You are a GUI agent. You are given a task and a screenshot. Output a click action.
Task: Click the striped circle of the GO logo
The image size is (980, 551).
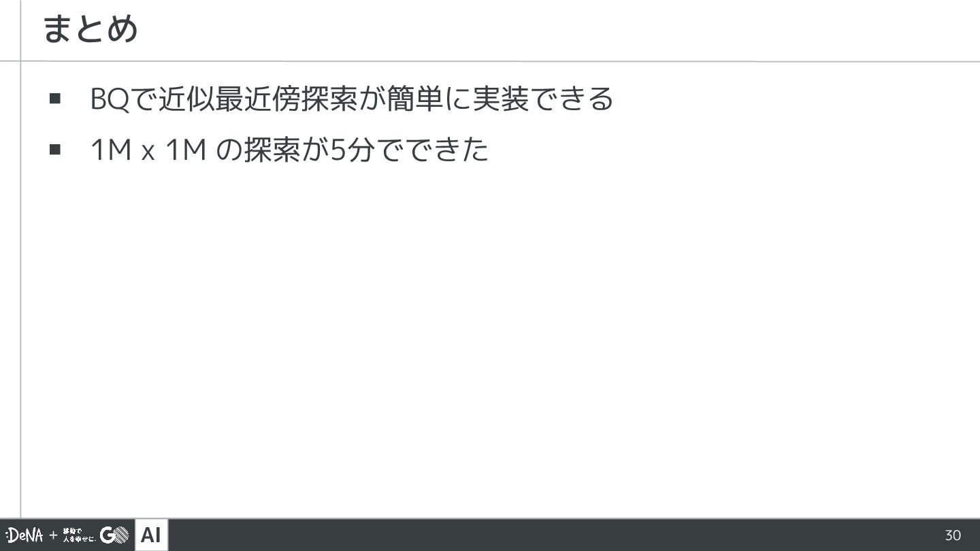coord(121,536)
